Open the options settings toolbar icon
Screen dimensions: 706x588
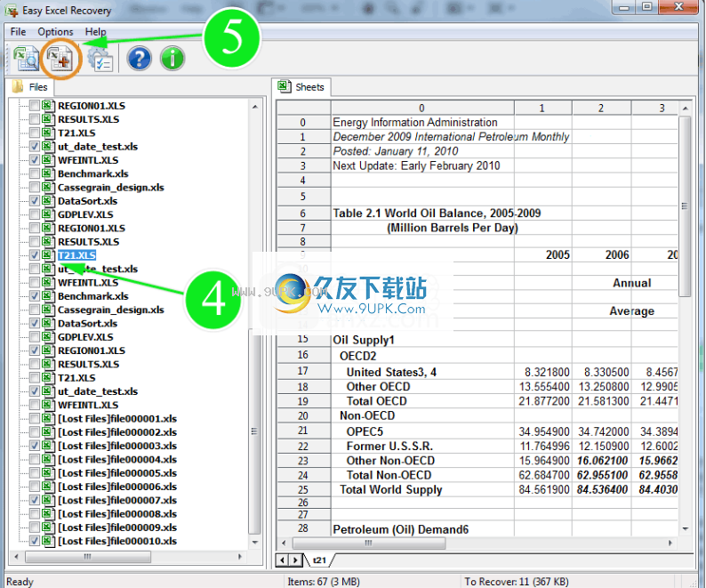[x=100, y=59]
